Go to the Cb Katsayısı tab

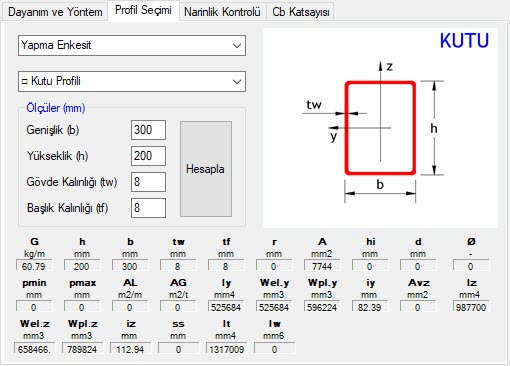[x=300, y=12]
